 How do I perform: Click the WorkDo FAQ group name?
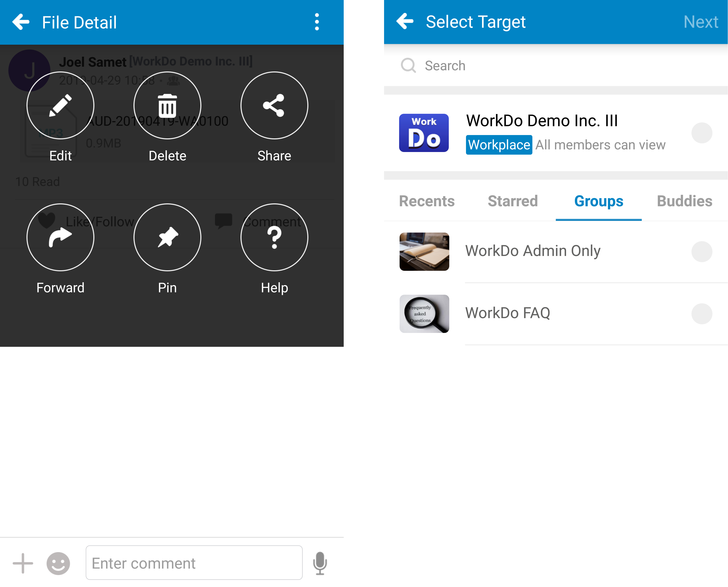508,313
